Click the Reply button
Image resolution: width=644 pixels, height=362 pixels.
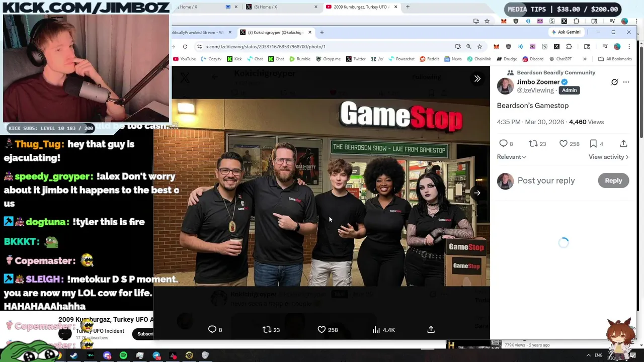613,180
